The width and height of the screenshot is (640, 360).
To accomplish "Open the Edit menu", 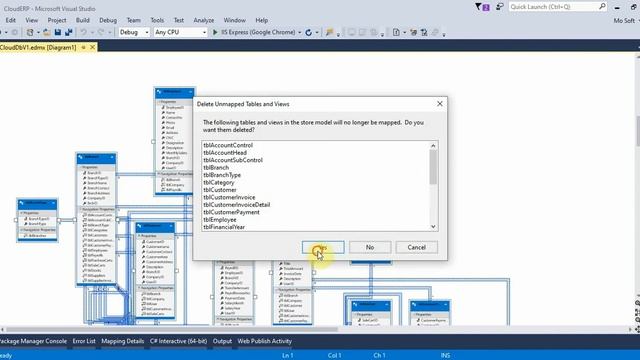I will 11,20.
